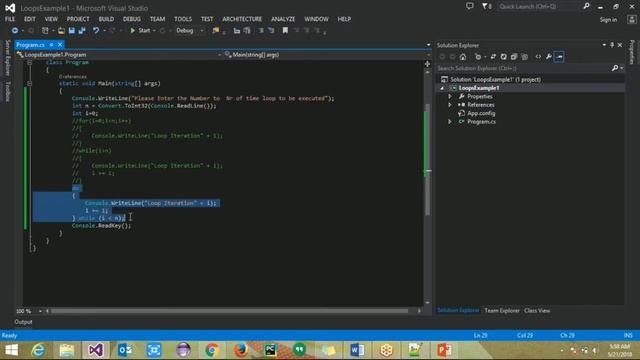Click the Undo arrow icon

click(96, 31)
